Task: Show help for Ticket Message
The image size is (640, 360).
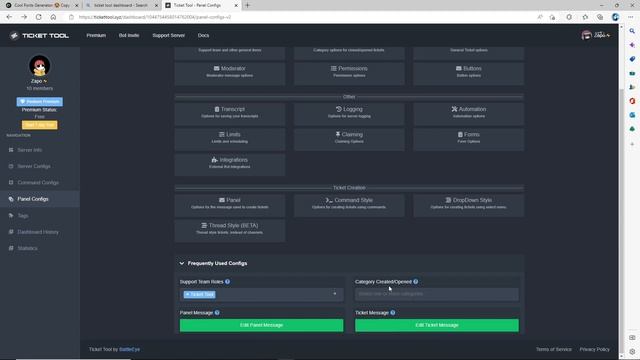Action: click(393, 313)
